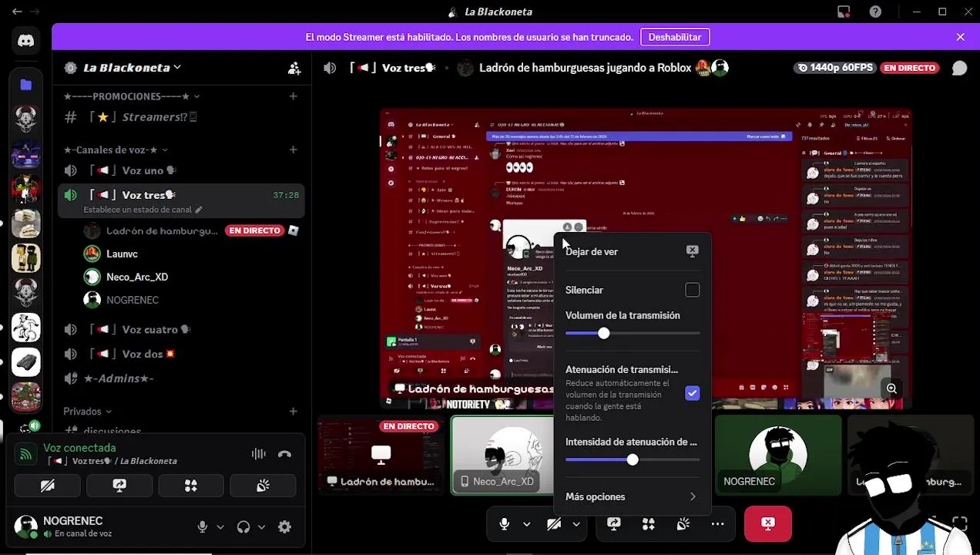The height and width of the screenshot is (555, 980).
Task: Open user settings gear icon
Action: (x=284, y=527)
